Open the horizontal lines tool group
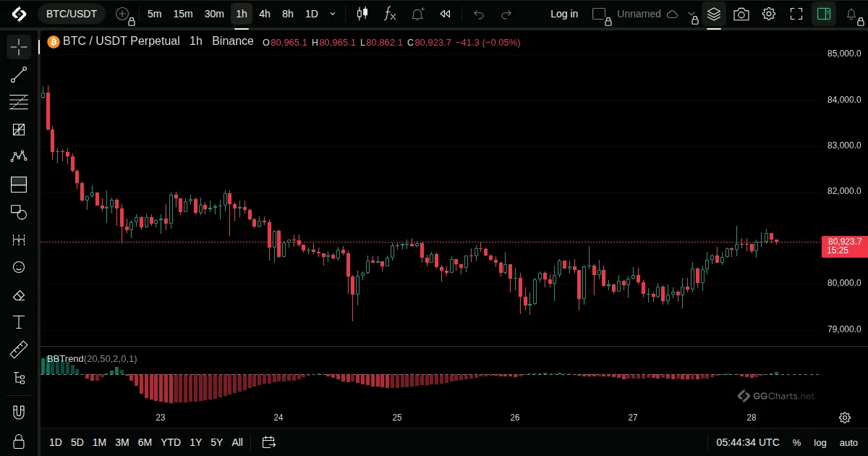The width and height of the screenshot is (868, 456). coord(19,102)
